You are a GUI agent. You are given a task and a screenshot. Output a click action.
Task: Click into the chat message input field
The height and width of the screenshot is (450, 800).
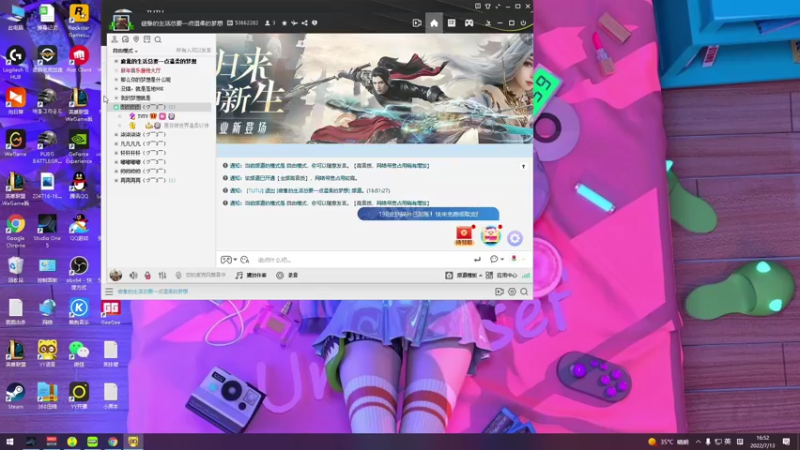(x=362, y=260)
